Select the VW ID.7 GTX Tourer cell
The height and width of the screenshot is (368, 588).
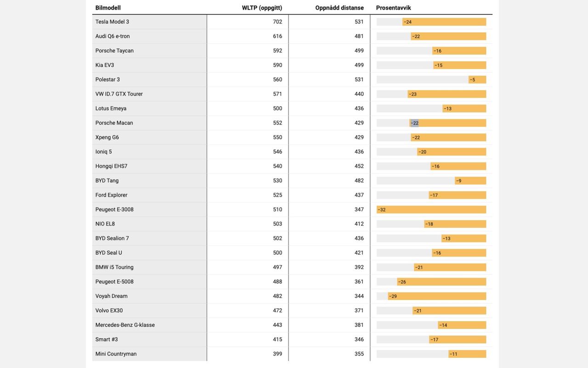click(119, 94)
